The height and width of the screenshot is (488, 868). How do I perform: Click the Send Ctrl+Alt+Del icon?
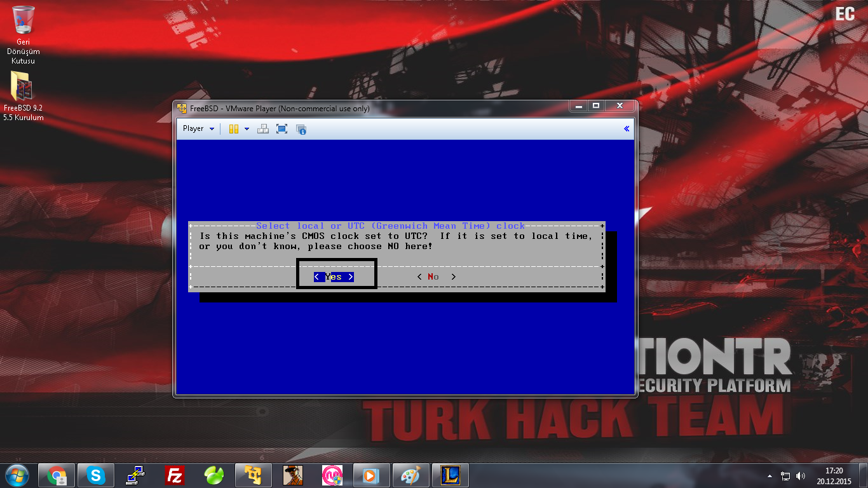(263, 129)
